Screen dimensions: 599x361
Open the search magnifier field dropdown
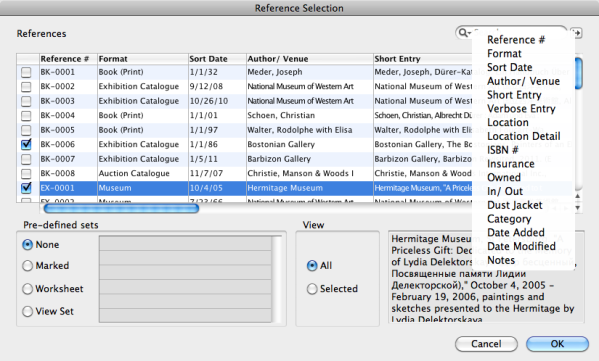click(x=464, y=33)
